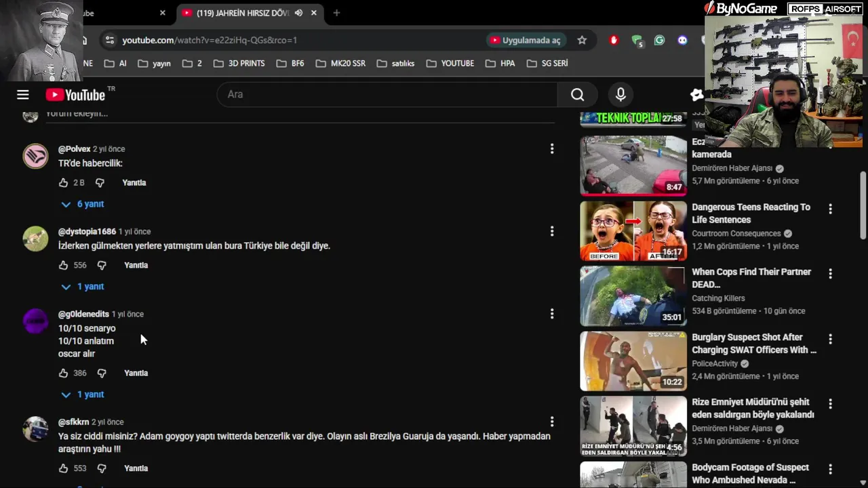The height and width of the screenshot is (488, 868).
Task: Expand 1 yanıt under @g0ldenedits comment
Action: point(82,394)
